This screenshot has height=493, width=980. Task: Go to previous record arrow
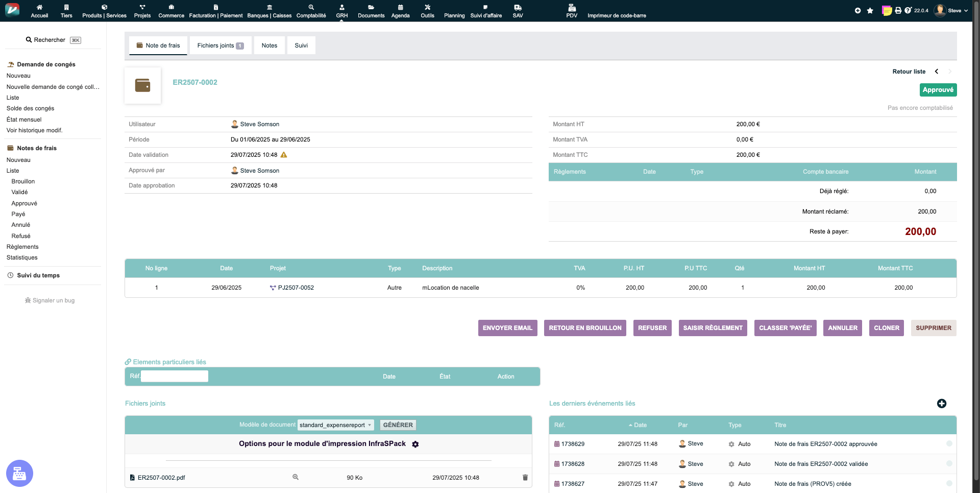[x=937, y=72]
